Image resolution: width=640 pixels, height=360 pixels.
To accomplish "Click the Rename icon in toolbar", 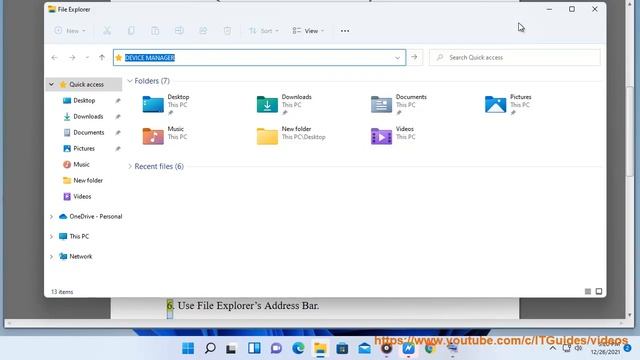I will tap(179, 31).
